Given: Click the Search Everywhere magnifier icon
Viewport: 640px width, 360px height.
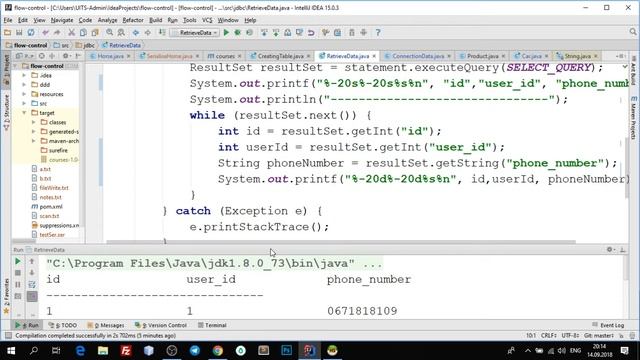Looking at the screenshot, I should (x=633, y=32).
